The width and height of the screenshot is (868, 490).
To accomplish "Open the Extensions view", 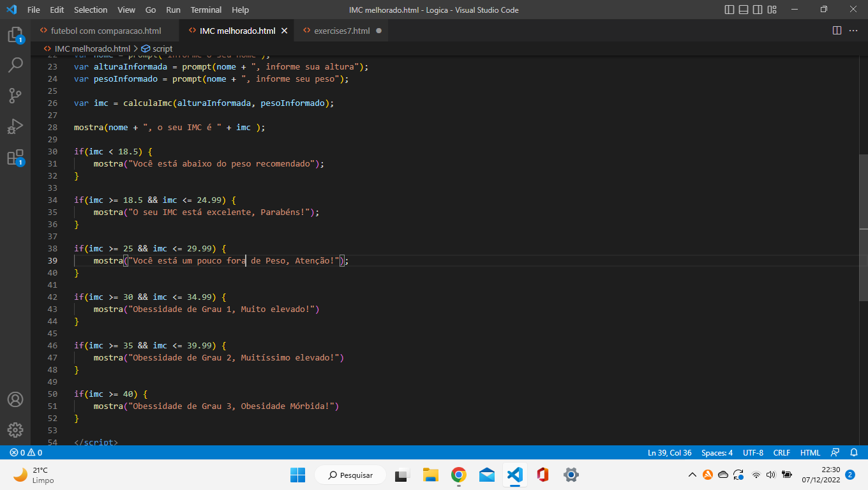I will click(15, 157).
